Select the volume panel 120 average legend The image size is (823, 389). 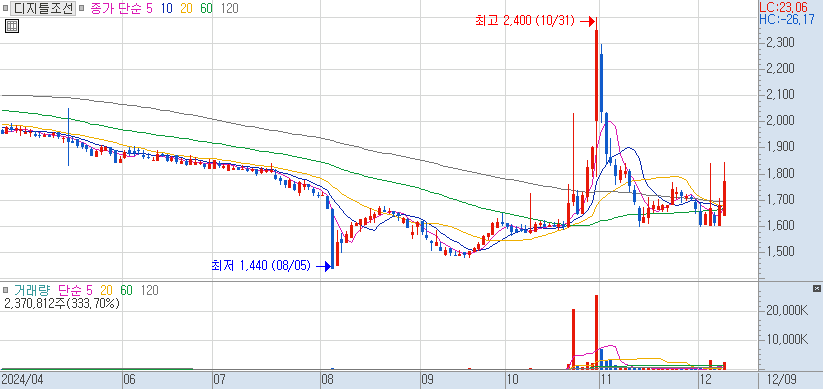point(149,290)
